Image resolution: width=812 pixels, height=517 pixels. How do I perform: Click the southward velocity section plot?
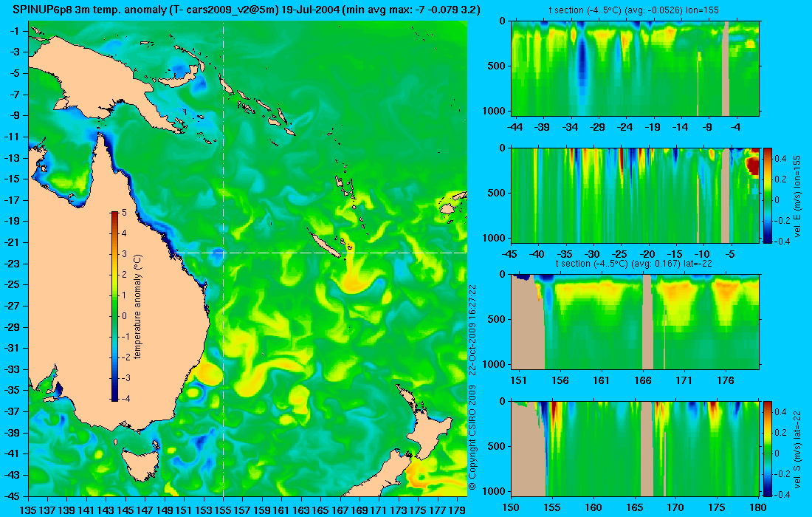click(636, 448)
